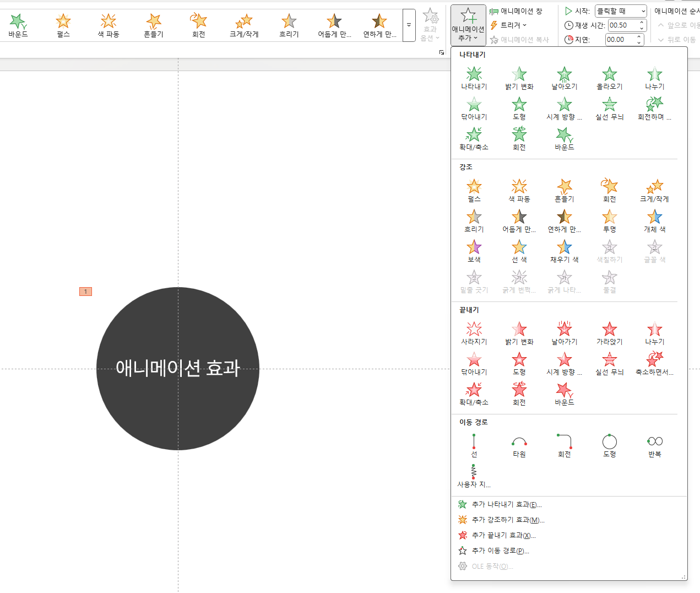
Task: Apply the 보색 emphasis effect
Action: click(474, 251)
